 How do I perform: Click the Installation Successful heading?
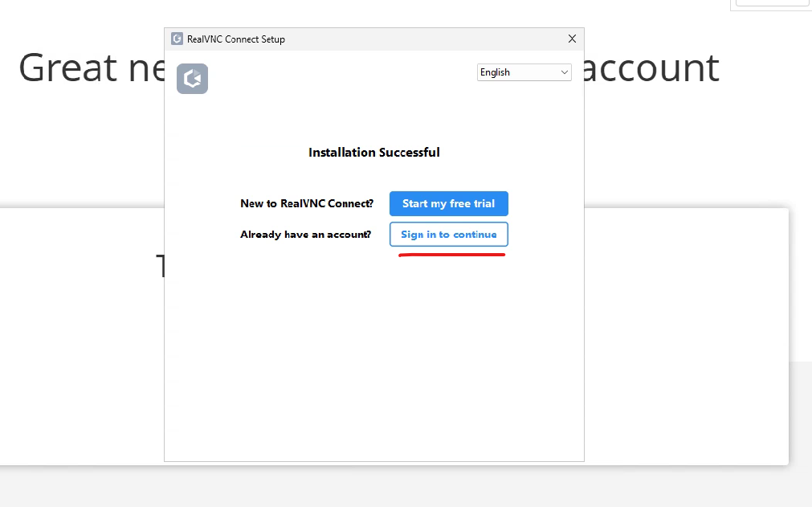coord(374,152)
